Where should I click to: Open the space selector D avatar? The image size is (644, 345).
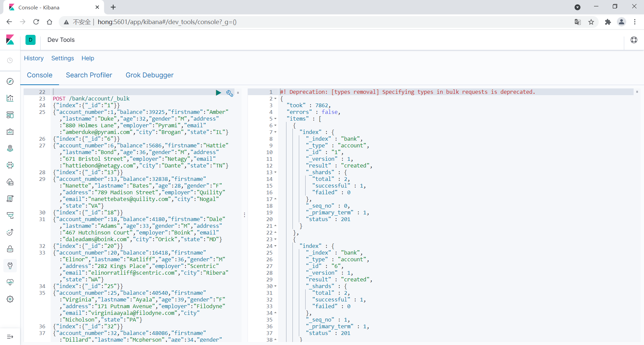coord(31,40)
